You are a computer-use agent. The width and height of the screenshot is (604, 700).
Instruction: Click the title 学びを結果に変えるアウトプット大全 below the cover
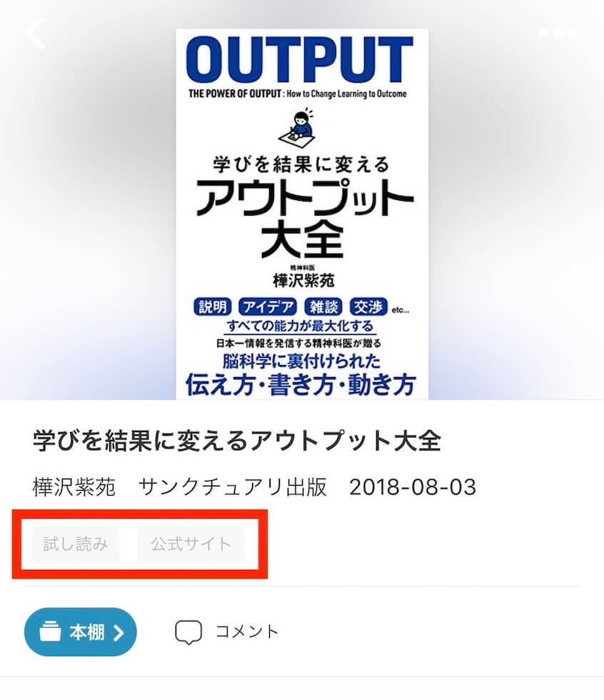[237, 441]
